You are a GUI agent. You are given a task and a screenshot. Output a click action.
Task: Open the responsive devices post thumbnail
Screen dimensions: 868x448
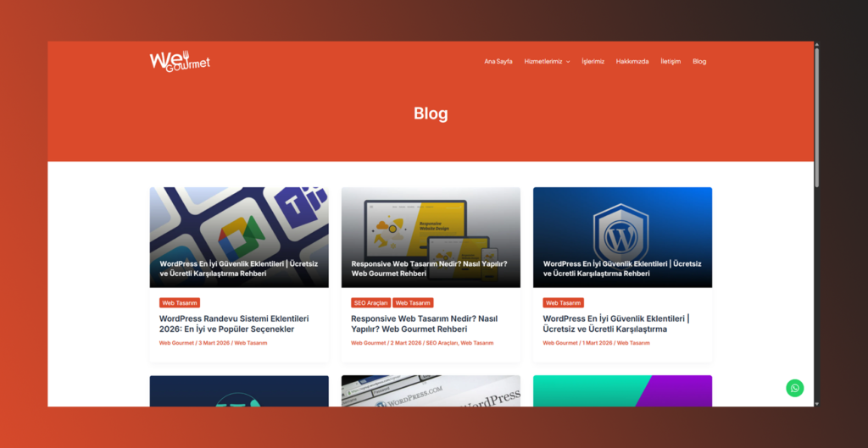[x=431, y=237]
